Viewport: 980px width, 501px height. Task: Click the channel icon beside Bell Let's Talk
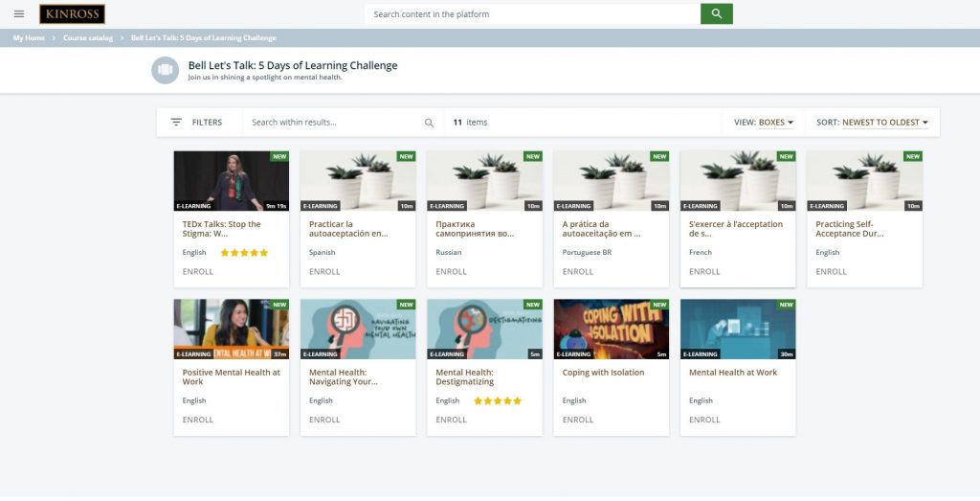click(x=166, y=70)
